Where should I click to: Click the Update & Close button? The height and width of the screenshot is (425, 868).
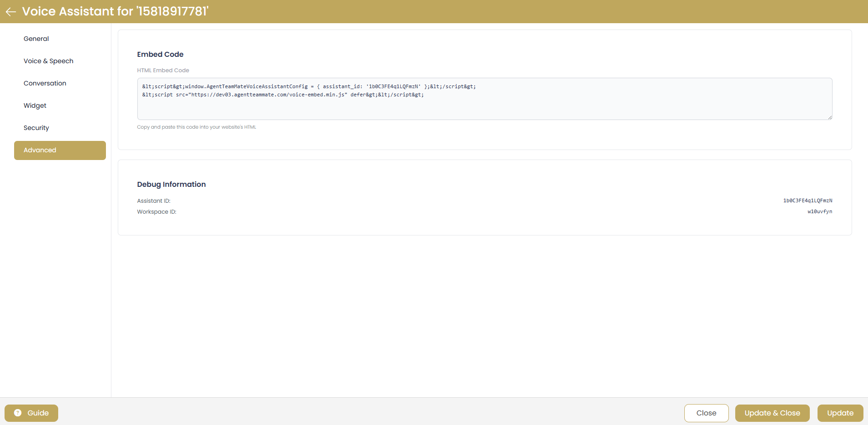pyautogui.click(x=772, y=413)
